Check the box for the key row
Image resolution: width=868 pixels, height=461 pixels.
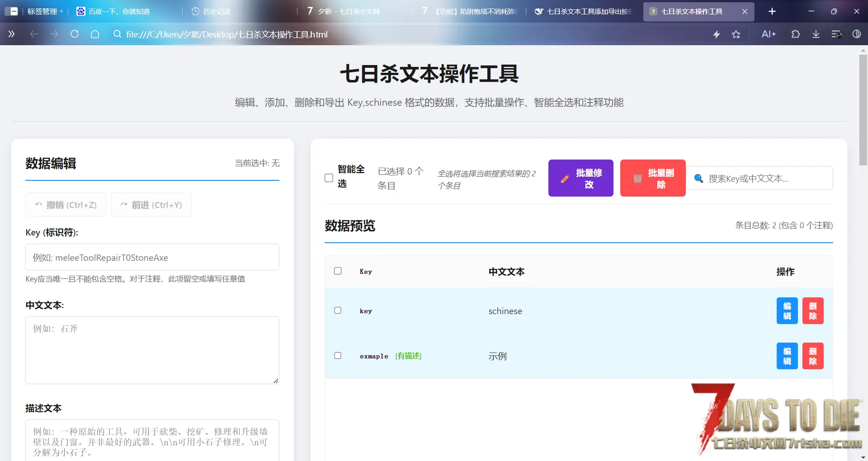point(338,310)
